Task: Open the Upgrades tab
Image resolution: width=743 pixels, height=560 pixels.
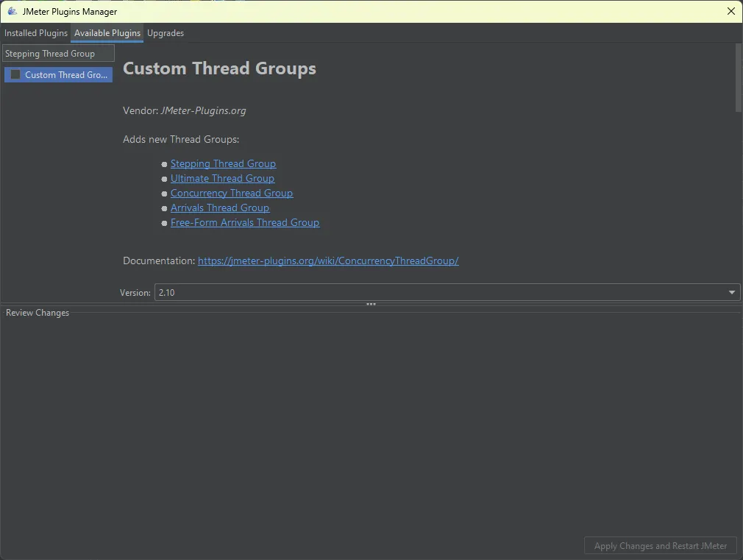Action: click(166, 33)
